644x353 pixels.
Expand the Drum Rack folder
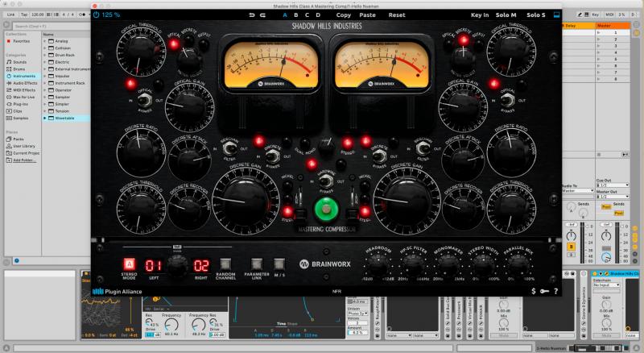45,55
